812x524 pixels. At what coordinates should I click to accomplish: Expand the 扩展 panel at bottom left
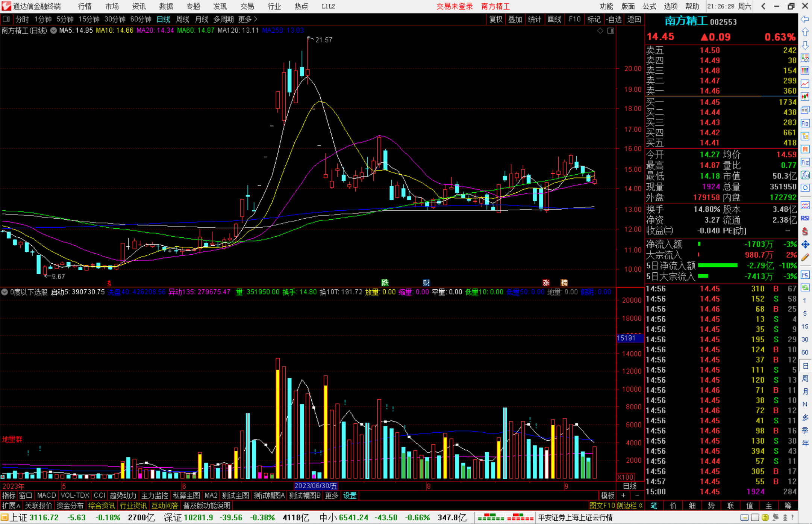click(11, 506)
